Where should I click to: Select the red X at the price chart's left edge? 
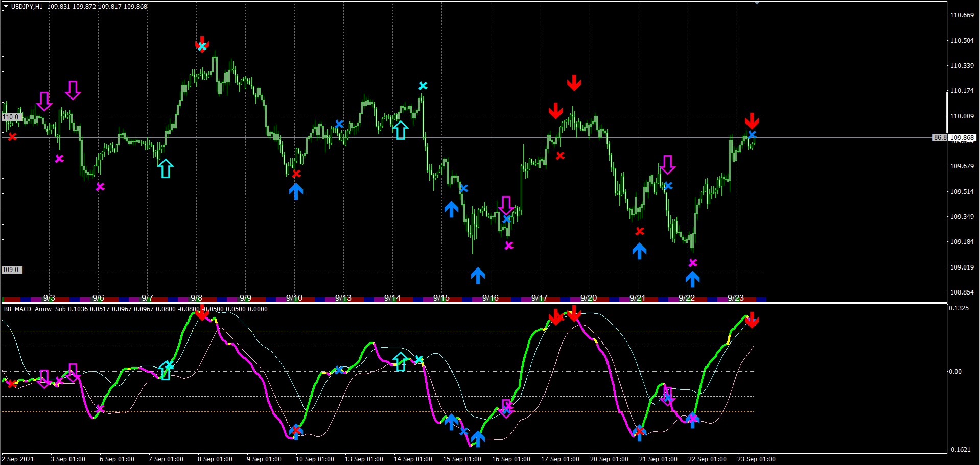(x=12, y=137)
